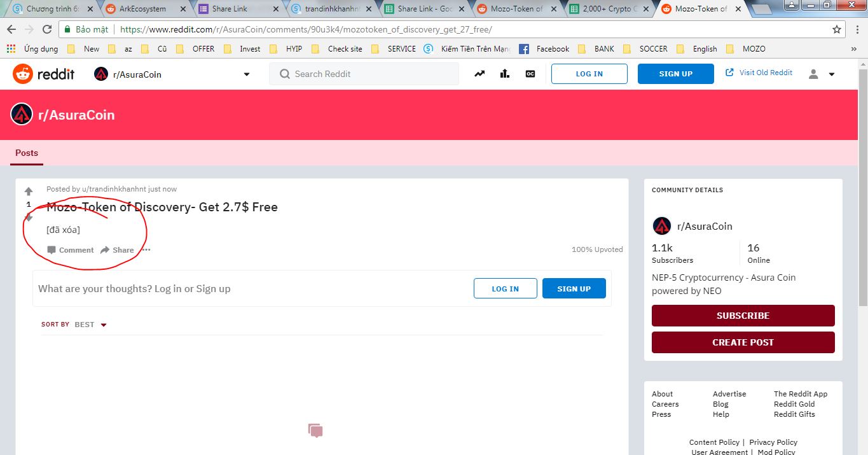
Task: Click LOG IN in comment box
Action: tap(506, 288)
